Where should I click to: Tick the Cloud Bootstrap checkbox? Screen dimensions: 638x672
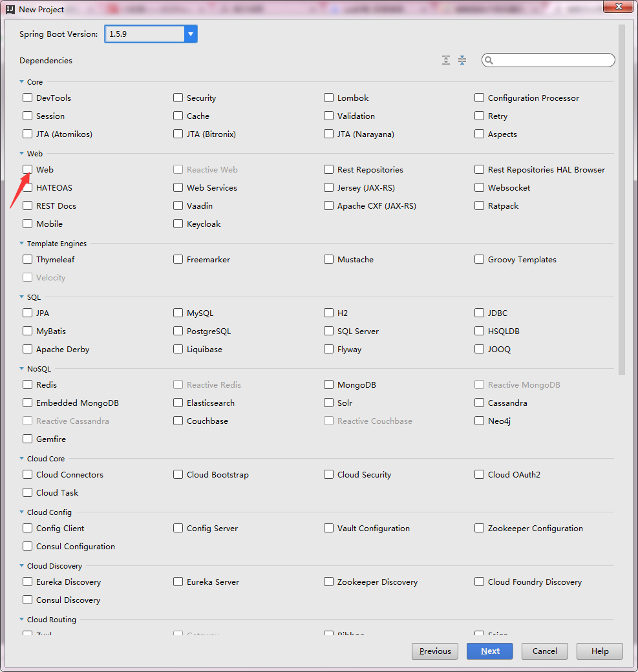pyautogui.click(x=178, y=474)
